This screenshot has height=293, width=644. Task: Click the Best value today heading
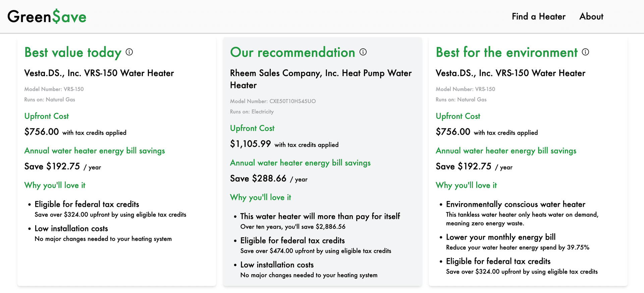[73, 53]
